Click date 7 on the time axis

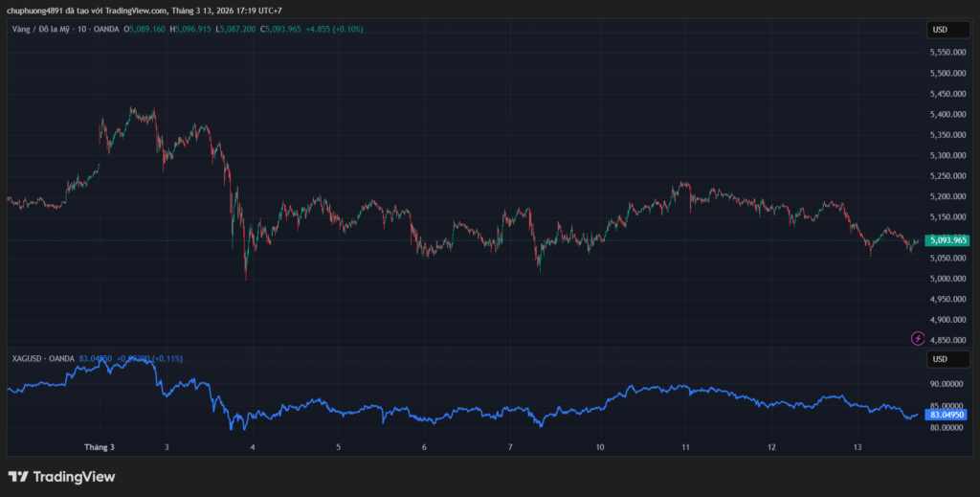click(x=510, y=447)
